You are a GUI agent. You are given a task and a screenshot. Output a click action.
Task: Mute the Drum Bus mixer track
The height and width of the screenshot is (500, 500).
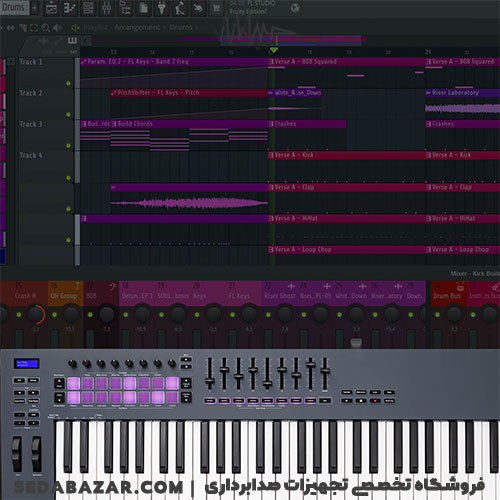coord(438,314)
